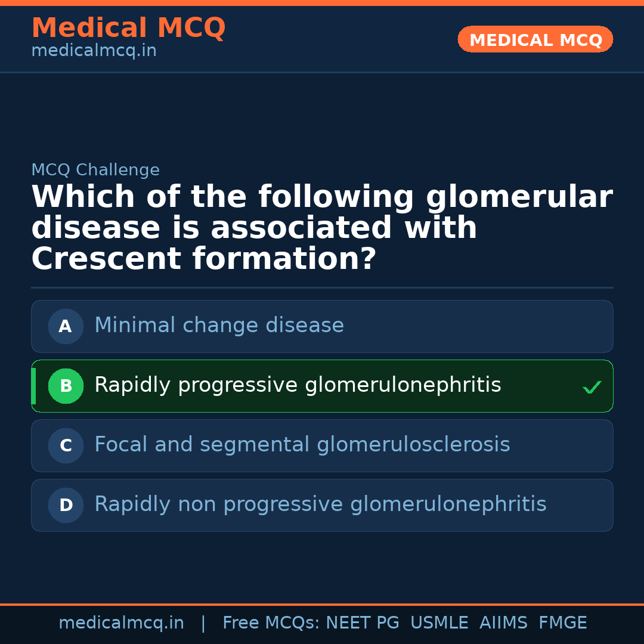Image resolution: width=644 pixels, height=644 pixels.
Task: Click the green checkmark icon
Action: pos(592,388)
